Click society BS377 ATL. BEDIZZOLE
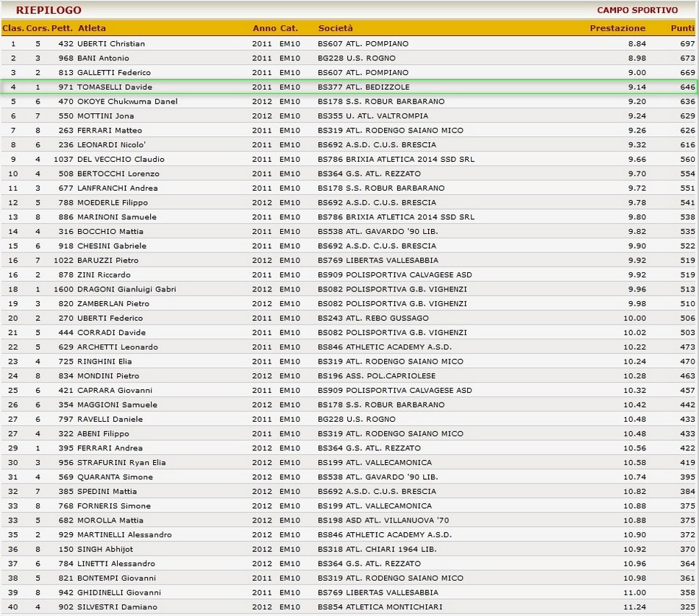The height and width of the screenshot is (616, 699). [363, 87]
